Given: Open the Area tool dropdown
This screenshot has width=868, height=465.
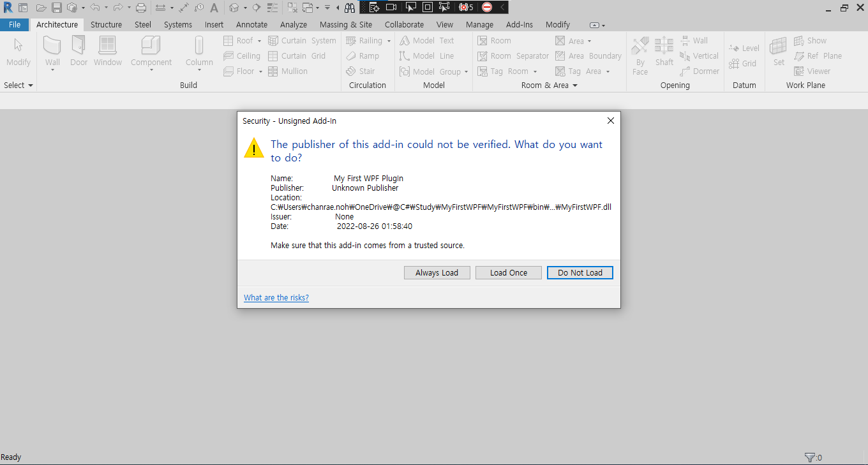Looking at the screenshot, I should [x=589, y=41].
